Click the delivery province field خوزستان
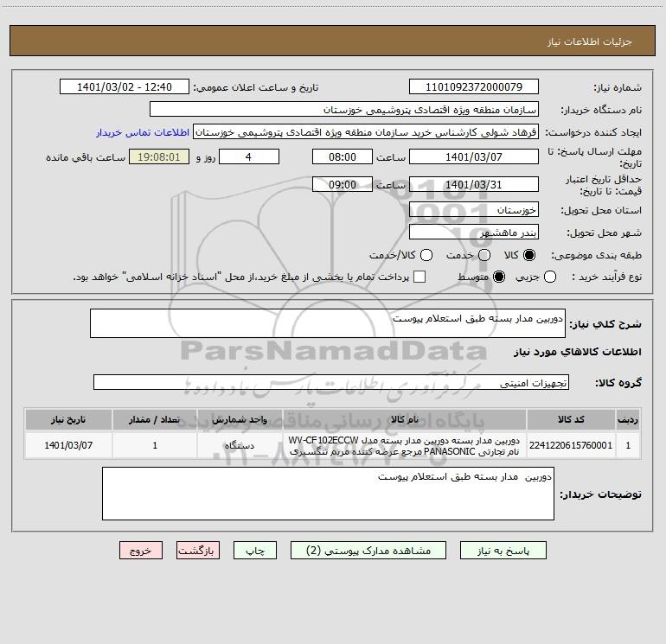 (x=474, y=210)
